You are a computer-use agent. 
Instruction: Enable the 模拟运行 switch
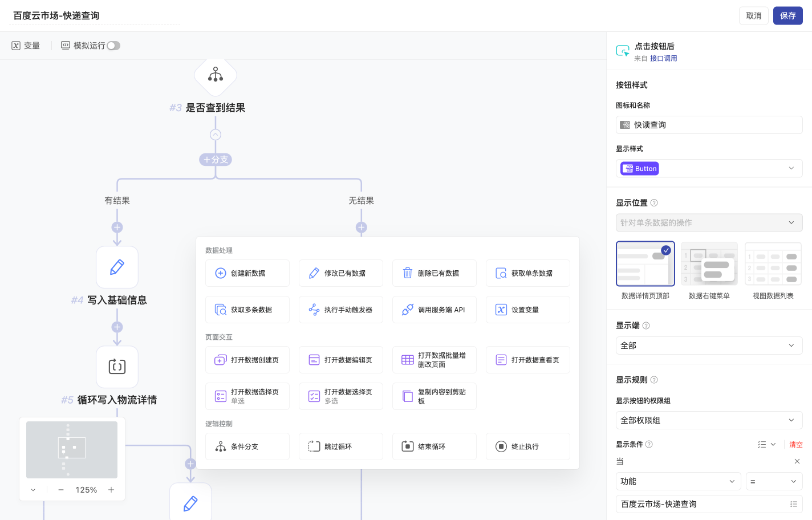tap(113, 45)
